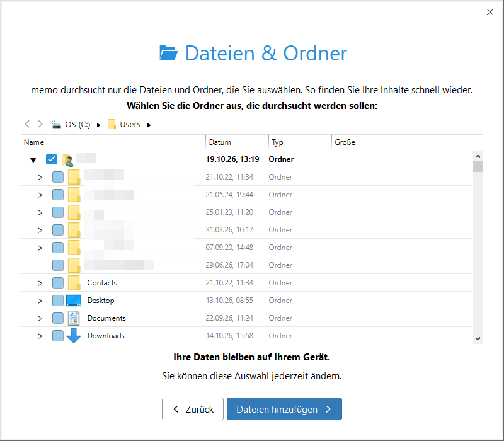Expand the Desktop folder
Image resolution: width=504 pixels, height=441 pixels.
pos(40,301)
